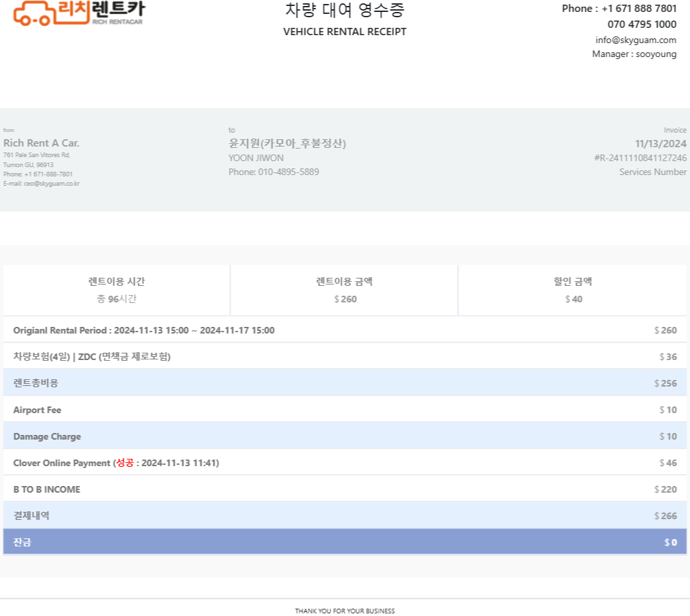Click the '렌트총비용' row label
The width and height of the screenshot is (690, 616).
(x=36, y=383)
